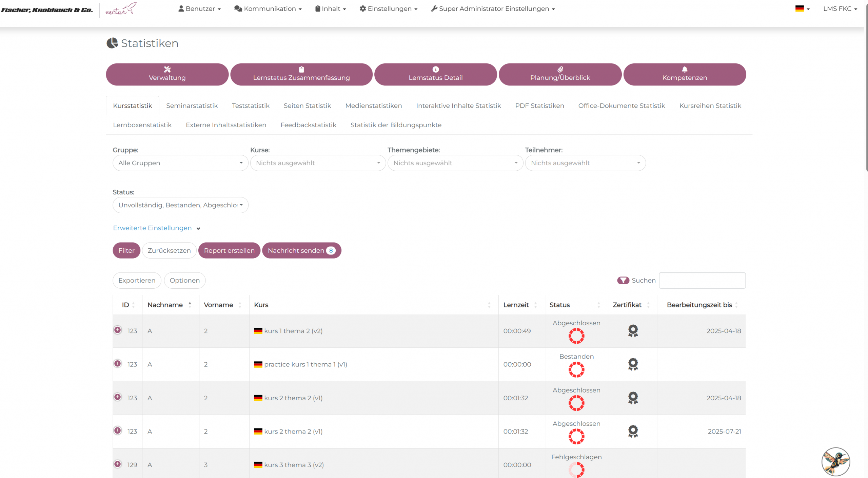Expand row details for kurs 1 thema 2 (v2)

[x=118, y=330]
